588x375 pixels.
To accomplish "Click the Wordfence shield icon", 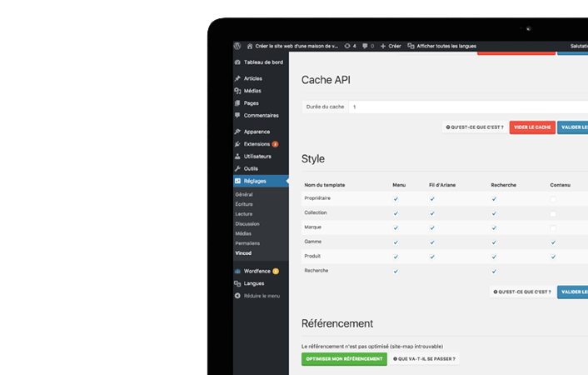I will pos(238,271).
